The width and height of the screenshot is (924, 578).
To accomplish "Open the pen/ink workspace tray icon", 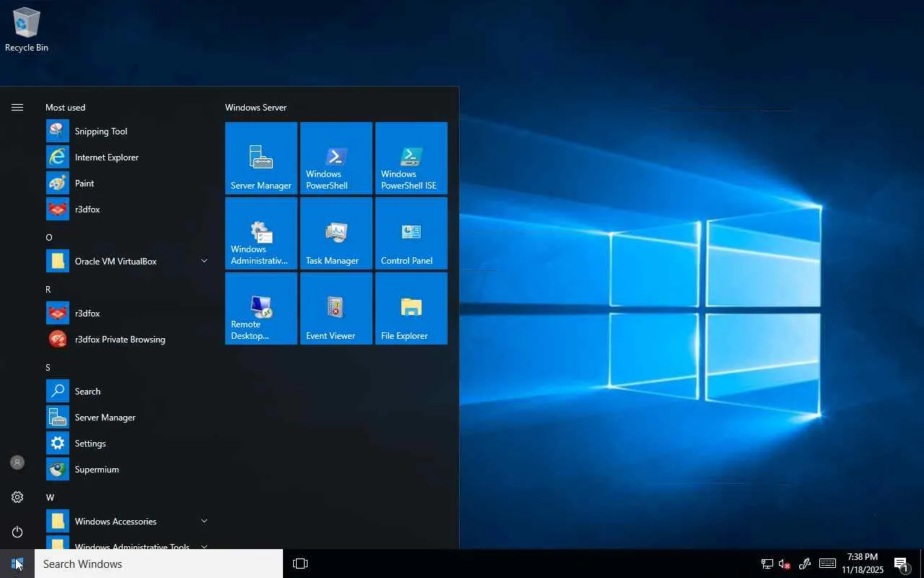I will point(805,564).
